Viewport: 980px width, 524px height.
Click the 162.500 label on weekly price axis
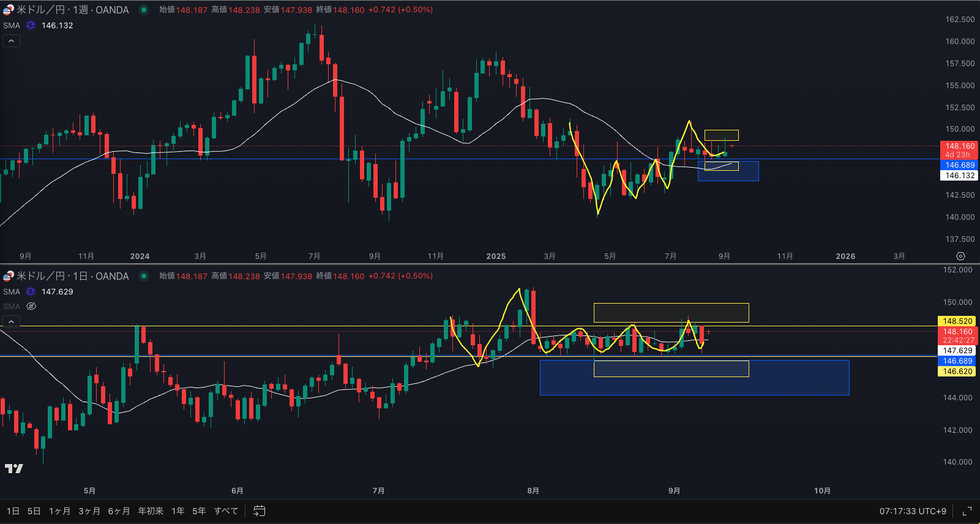(x=960, y=20)
